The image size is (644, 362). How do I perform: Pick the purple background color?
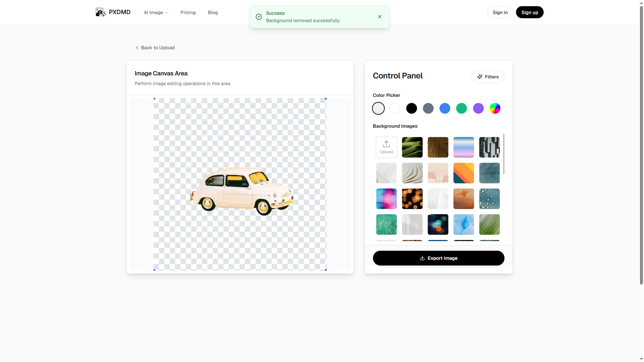click(x=478, y=108)
